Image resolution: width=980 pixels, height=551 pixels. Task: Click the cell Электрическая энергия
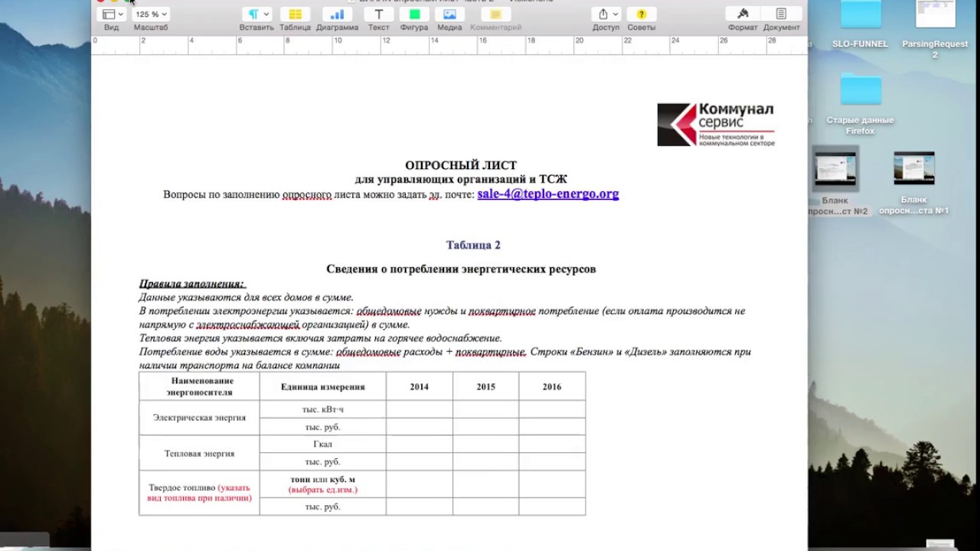point(199,418)
